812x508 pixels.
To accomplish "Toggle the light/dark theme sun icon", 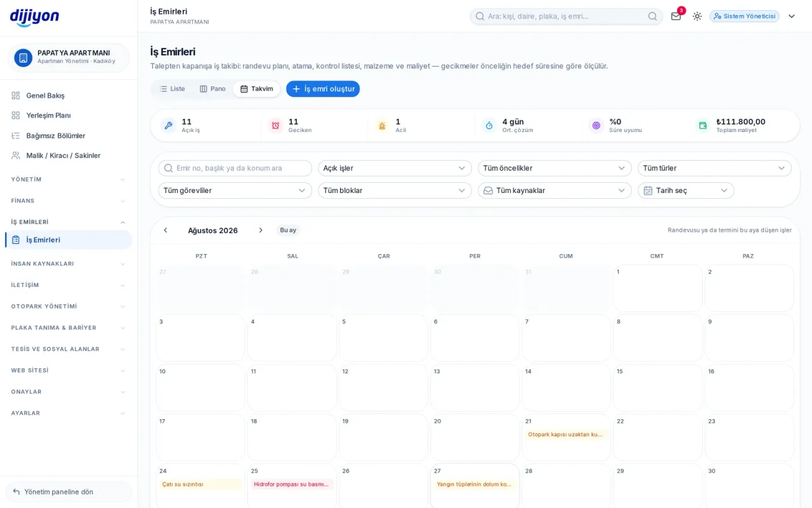I will [697, 17].
